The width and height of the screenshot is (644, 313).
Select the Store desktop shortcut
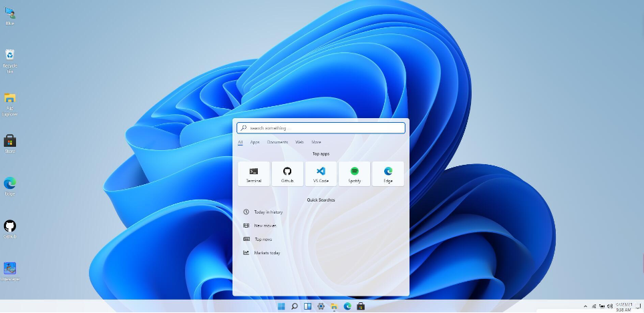pos(10,141)
